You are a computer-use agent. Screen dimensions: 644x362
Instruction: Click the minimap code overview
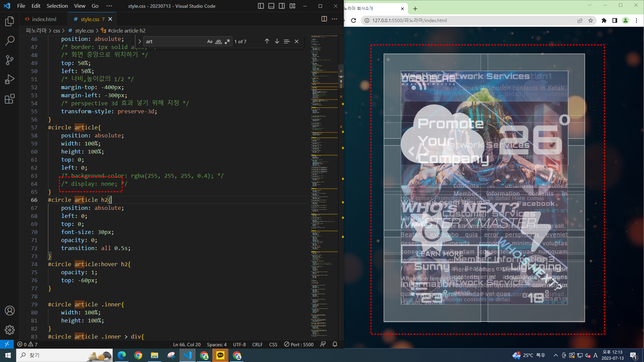pos(324,168)
